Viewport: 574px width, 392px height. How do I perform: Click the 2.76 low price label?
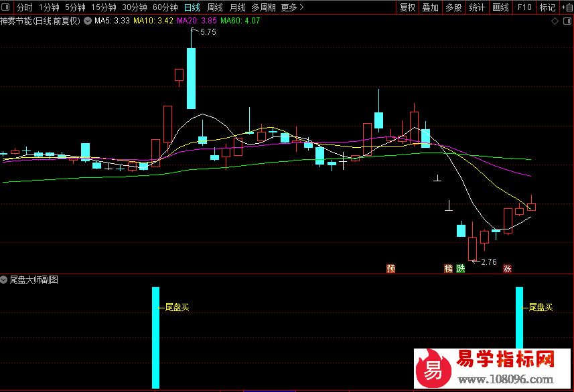click(x=489, y=262)
